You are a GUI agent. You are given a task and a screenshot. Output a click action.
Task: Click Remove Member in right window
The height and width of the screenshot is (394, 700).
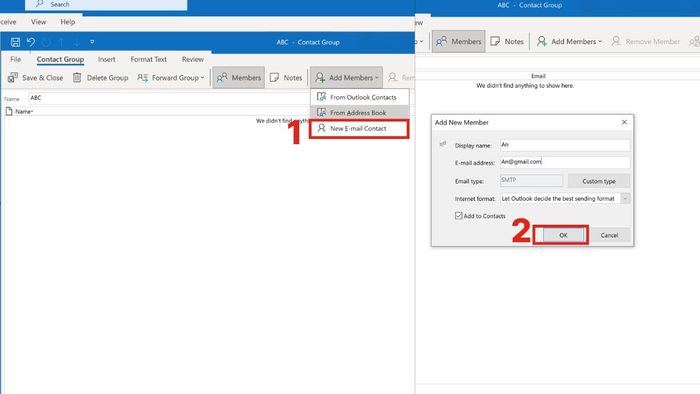[646, 41]
